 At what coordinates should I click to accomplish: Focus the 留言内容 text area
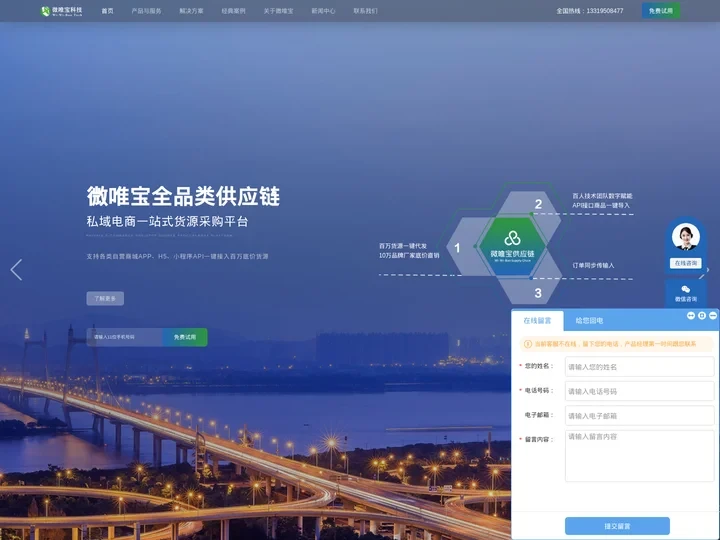(x=639, y=456)
